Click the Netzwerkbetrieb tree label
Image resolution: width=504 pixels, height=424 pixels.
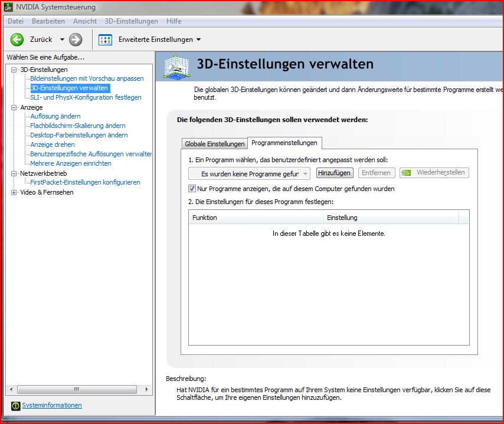[44, 173]
